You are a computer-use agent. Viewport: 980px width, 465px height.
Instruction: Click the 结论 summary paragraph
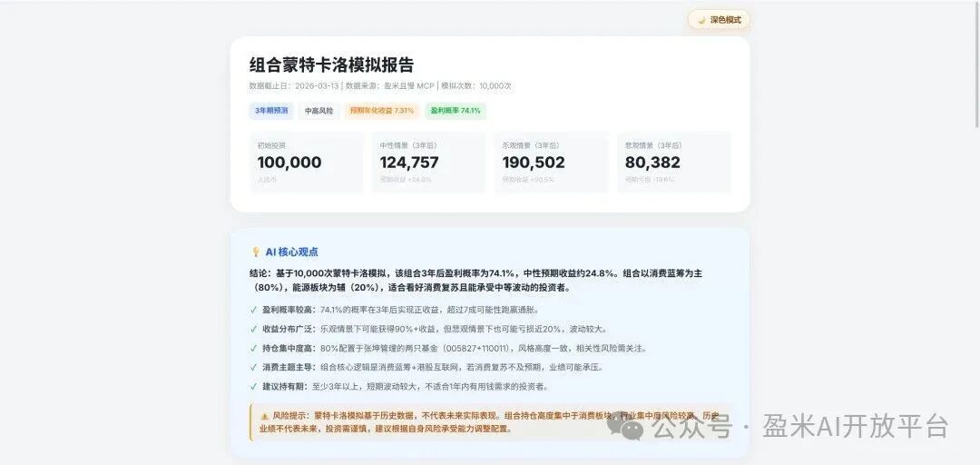(475, 281)
